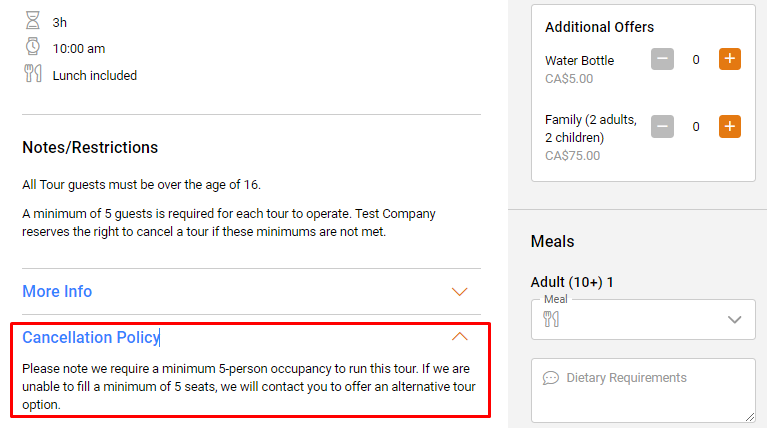Viewport: 767px width, 428px height.
Task: Click the clock icon beside 10:00 am
Action: tap(33, 46)
